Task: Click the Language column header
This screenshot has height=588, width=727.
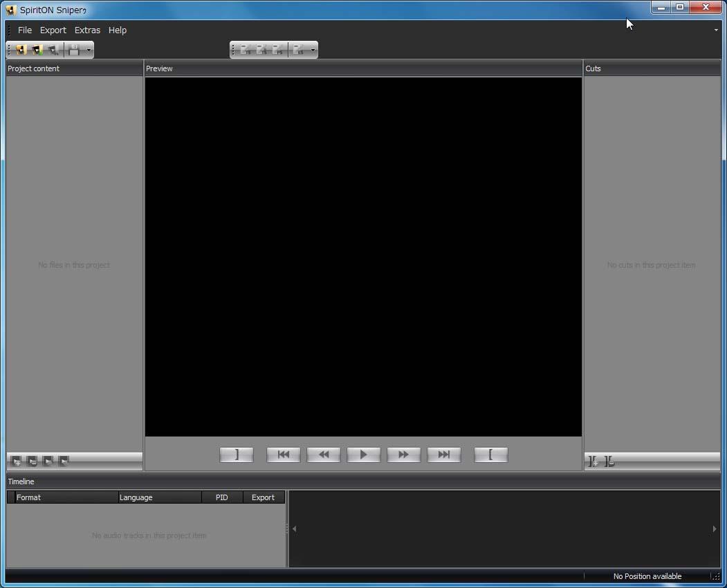Action: pyautogui.click(x=160, y=497)
